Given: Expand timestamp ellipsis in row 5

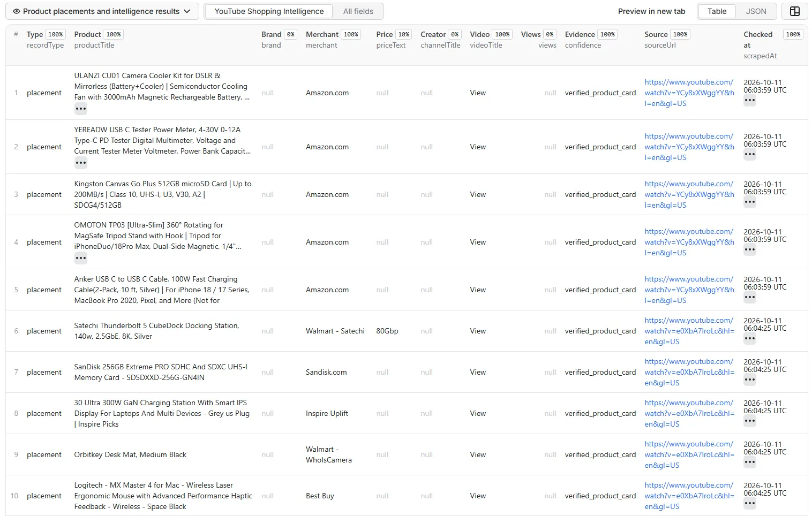Looking at the screenshot, I should point(749,298).
